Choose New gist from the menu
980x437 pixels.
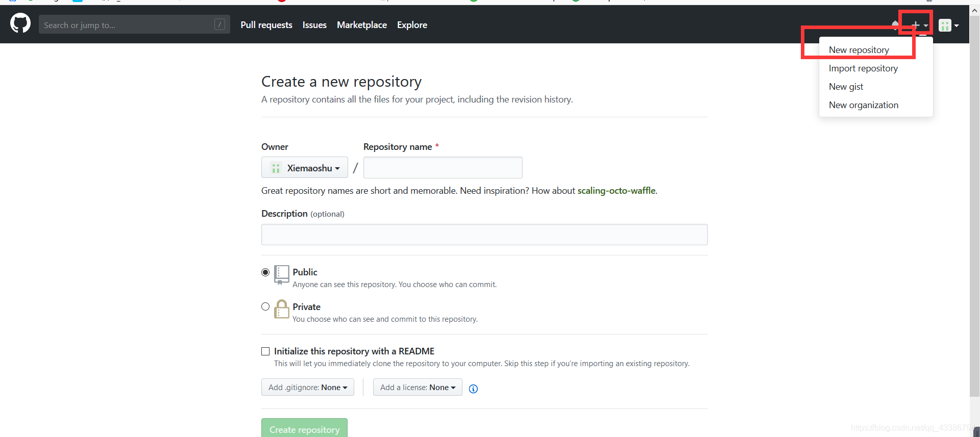(x=846, y=87)
